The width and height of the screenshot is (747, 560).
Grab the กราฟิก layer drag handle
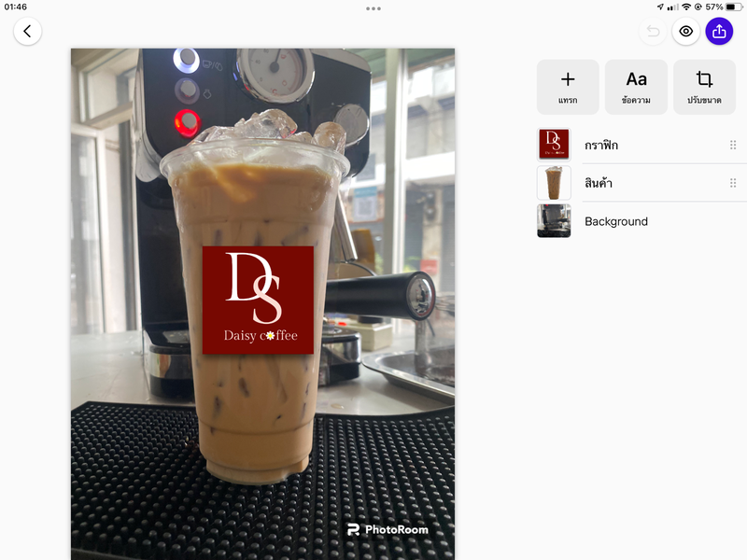coord(733,145)
